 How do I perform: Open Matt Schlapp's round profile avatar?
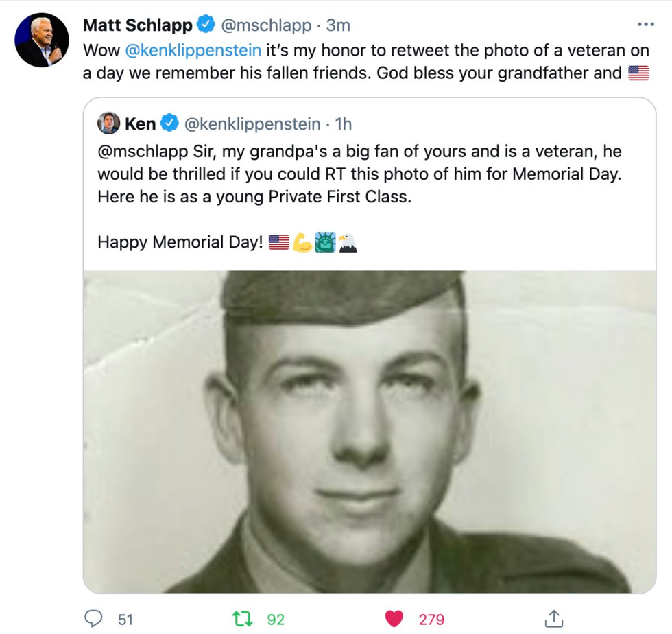(x=42, y=40)
